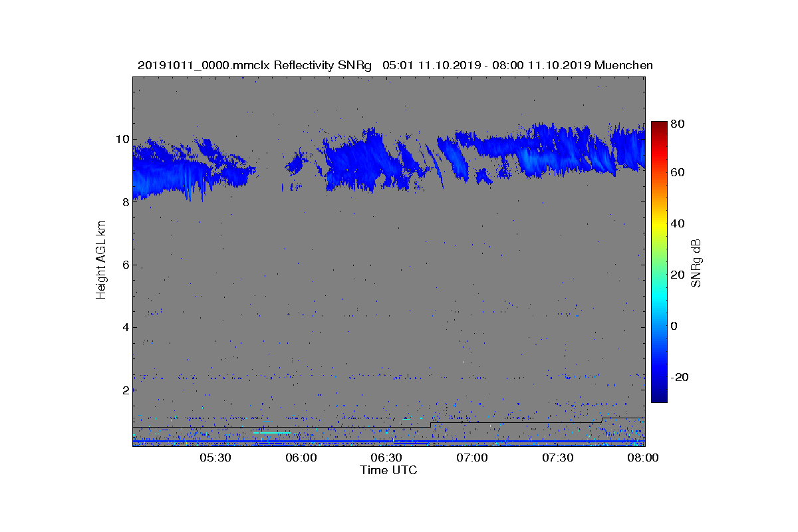Click the plot title text starting 20191011_0000.mmclx
Viewport: 798px width, 532px height.
point(395,65)
